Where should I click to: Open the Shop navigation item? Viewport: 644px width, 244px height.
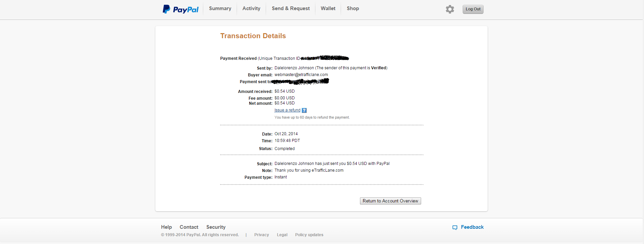353,8
